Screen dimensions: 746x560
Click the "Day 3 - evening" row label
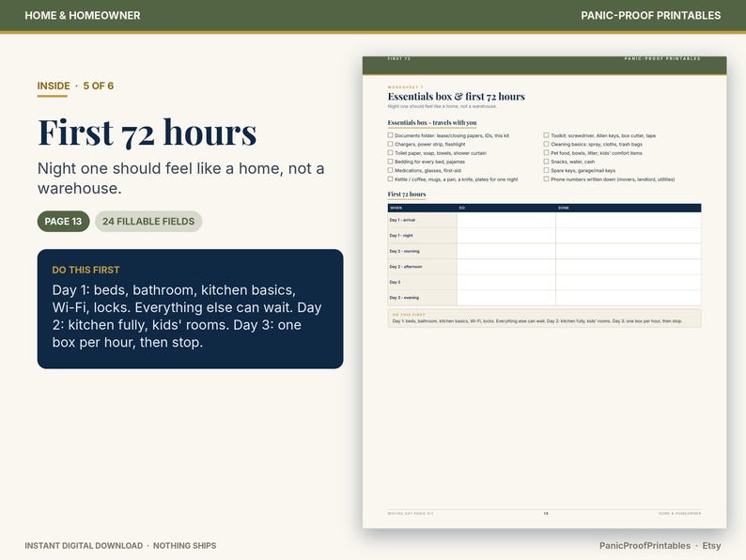(404, 298)
